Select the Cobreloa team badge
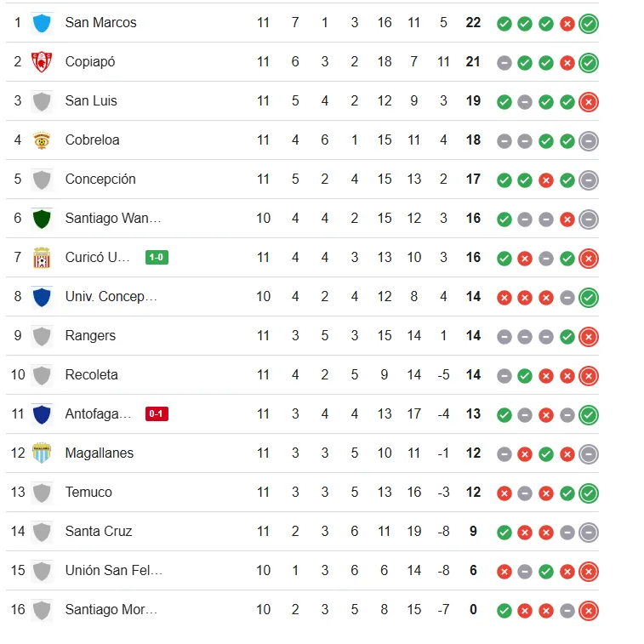This screenshot has width=644, height=644. click(41, 140)
